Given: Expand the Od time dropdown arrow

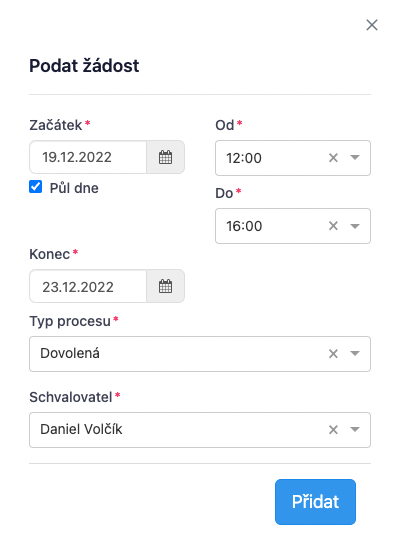Looking at the screenshot, I should pyautogui.click(x=355, y=158).
